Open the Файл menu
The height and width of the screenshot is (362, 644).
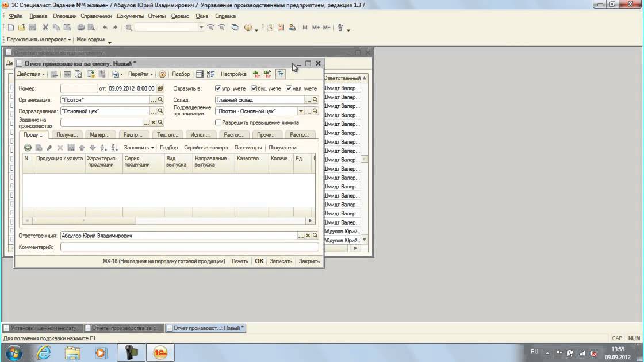click(x=16, y=16)
